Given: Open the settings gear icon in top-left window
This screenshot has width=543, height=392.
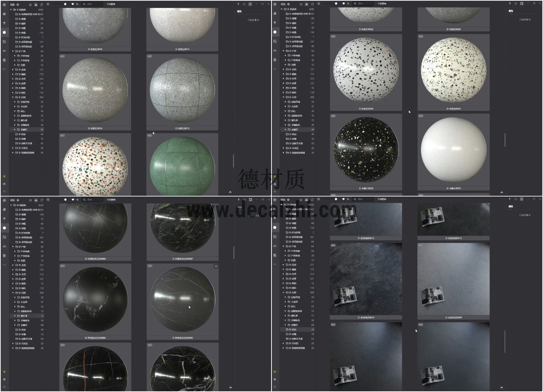Looking at the screenshot, I should 5,184.
